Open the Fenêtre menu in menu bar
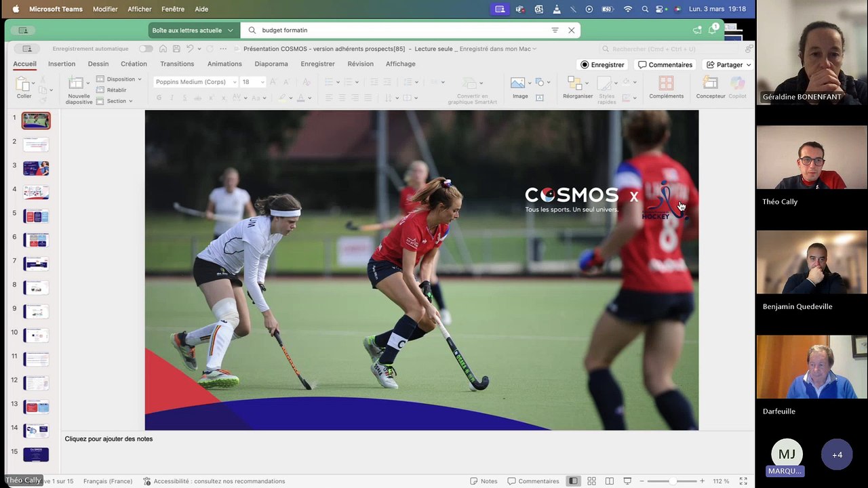868x488 pixels. tap(173, 9)
